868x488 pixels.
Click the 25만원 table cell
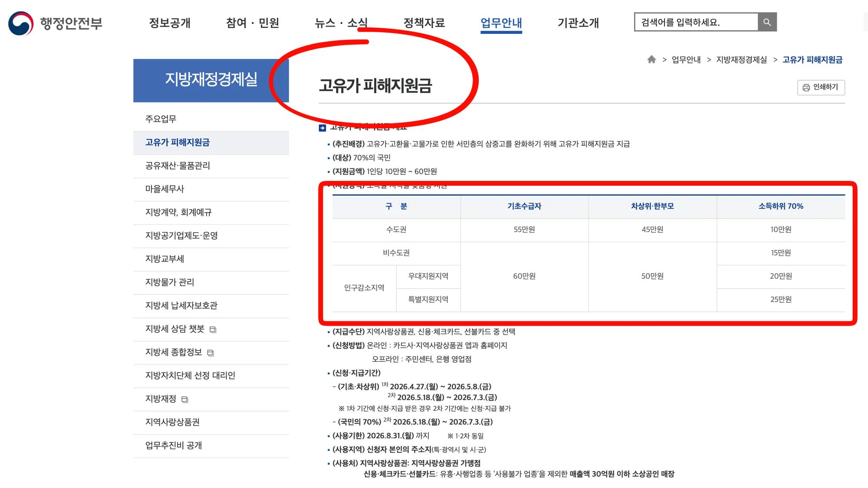[x=781, y=300]
